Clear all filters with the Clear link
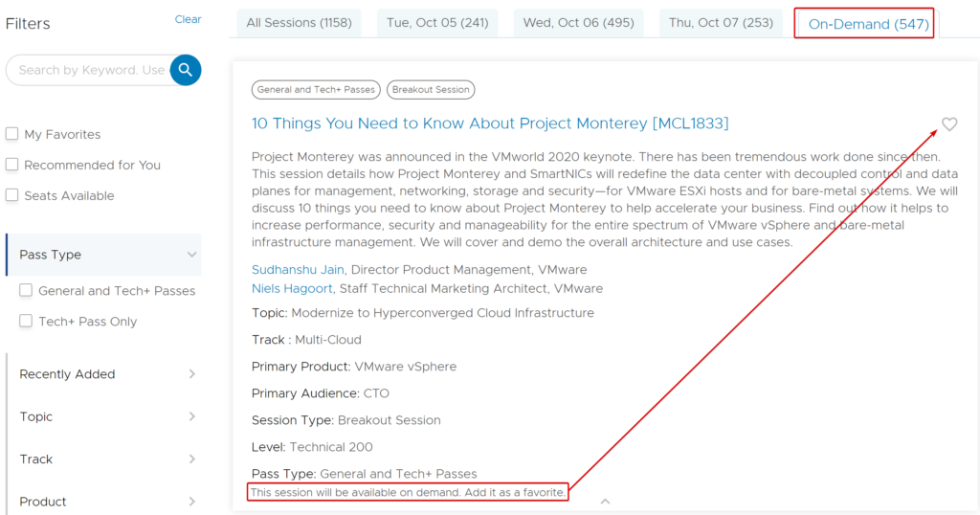The width and height of the screenshot is (980, 515). [188, 19]
